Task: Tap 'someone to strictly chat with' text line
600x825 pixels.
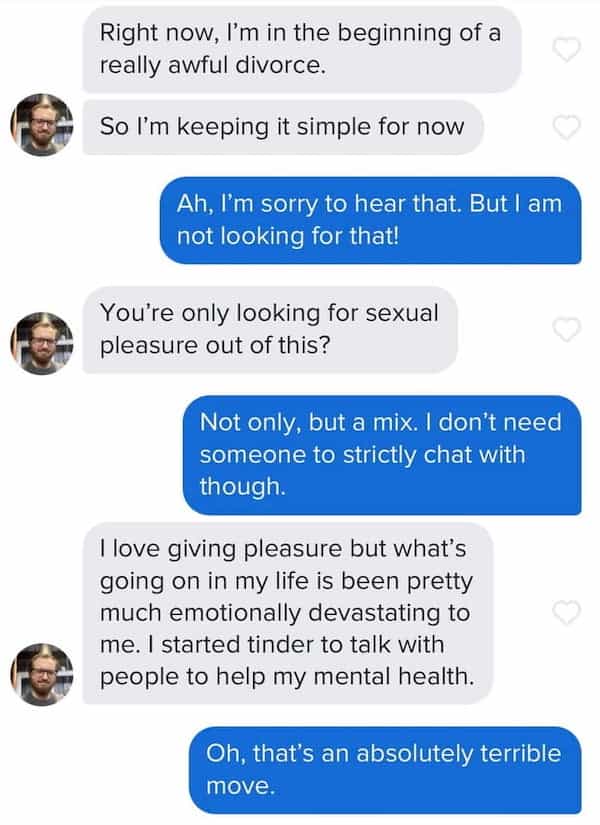Action: (x=363, y=455)
